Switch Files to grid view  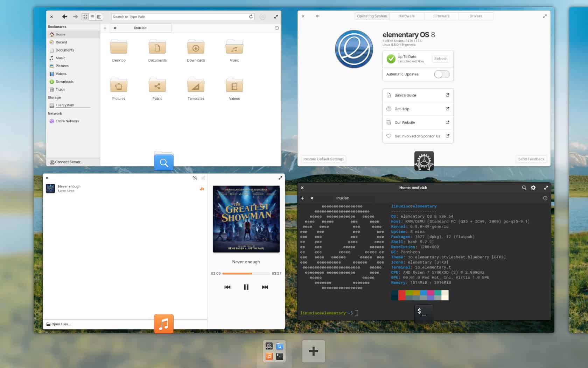click(85, 16)
